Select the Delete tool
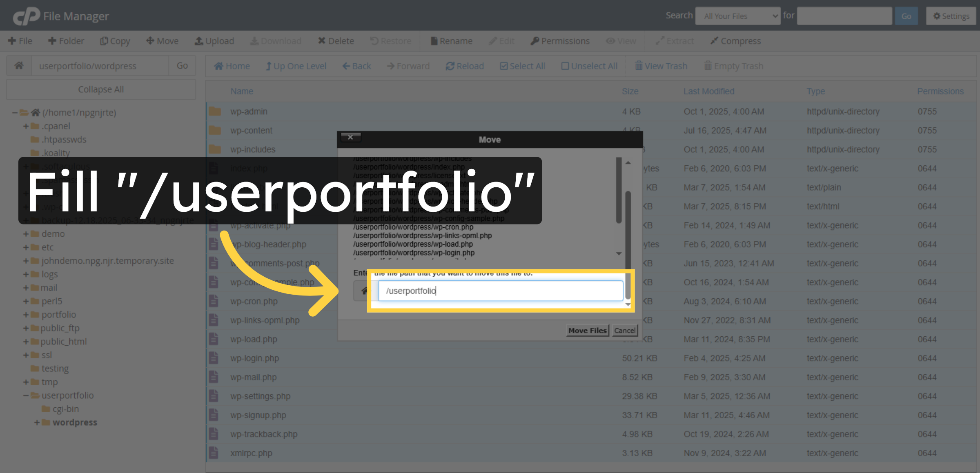Viewport: 980px width, 473px height. coord(336,41)
